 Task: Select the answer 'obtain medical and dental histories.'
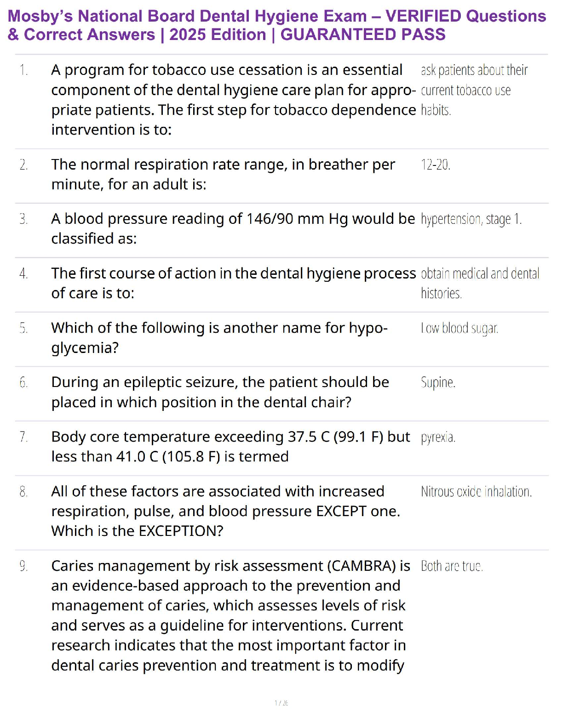coord(480,283)
